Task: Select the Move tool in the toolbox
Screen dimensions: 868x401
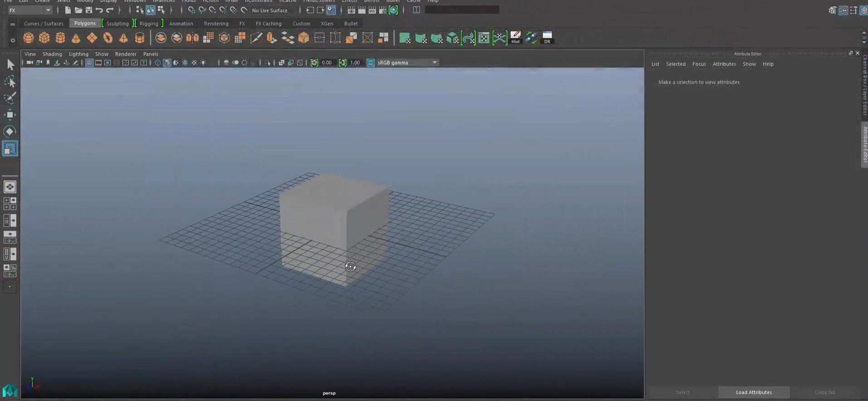Action: [x=10, y=114]
